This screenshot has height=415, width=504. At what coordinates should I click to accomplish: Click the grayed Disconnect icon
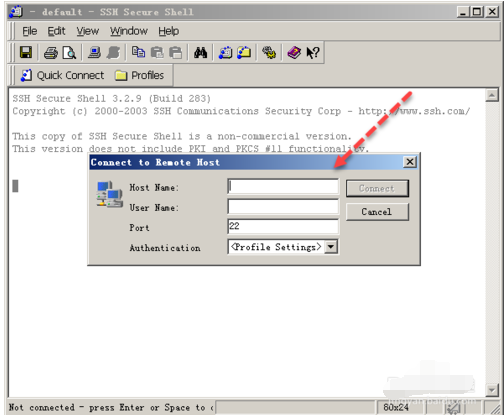[x=113, y=52]
